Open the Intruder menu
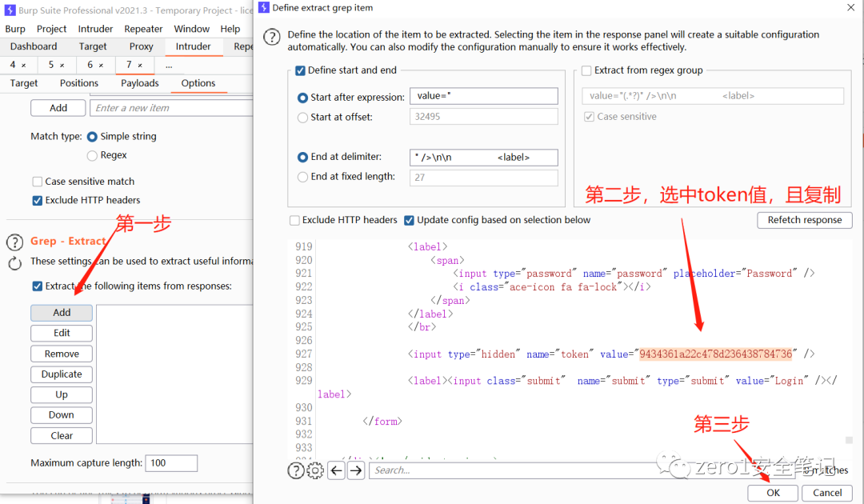The width and height of the screenshot is (864, 504). pyautogui.click(x=95, y=29)
